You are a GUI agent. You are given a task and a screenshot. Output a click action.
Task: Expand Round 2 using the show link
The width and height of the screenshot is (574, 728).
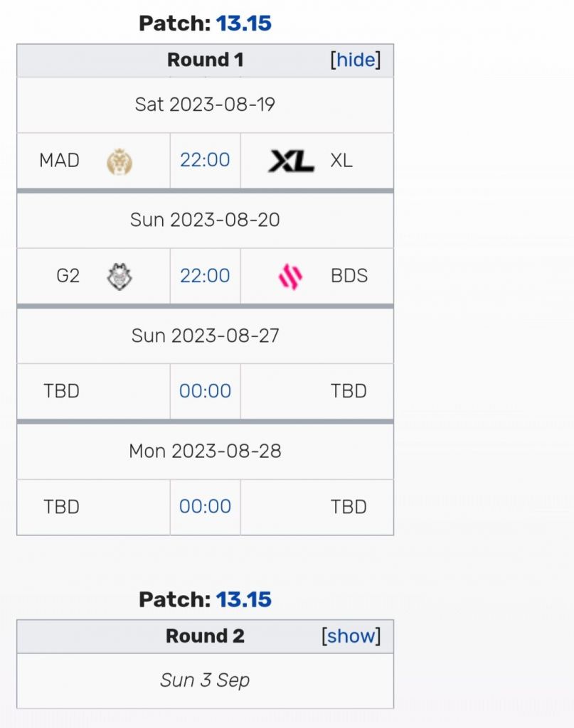(x=351, y=636)
